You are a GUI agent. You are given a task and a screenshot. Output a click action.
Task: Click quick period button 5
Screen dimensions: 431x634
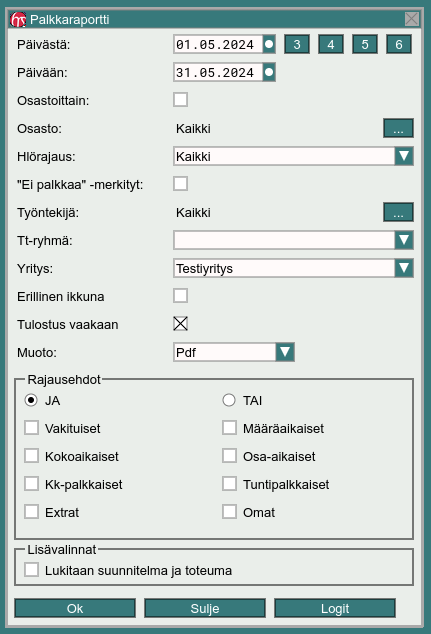tap(365, 44)
